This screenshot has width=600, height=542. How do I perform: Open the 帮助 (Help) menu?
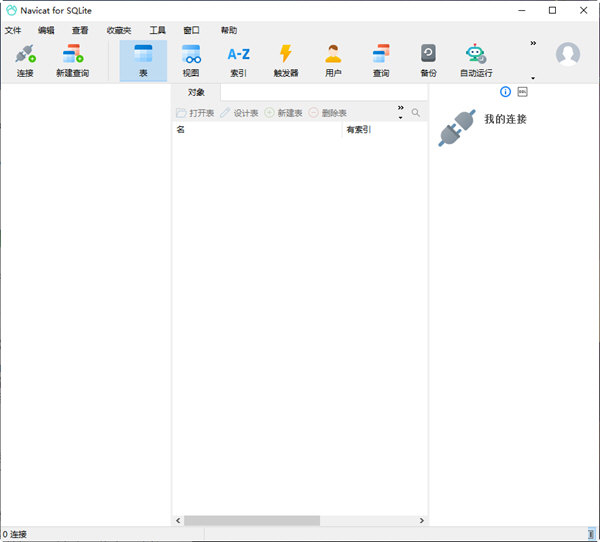pyautogui.click(x=229, y=30)
